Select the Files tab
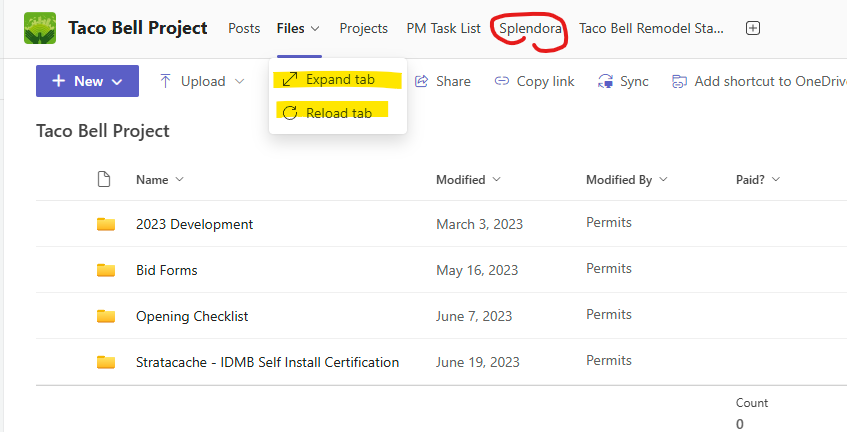The height and width of the screenshot is (432, 847). tap(291, 28)
